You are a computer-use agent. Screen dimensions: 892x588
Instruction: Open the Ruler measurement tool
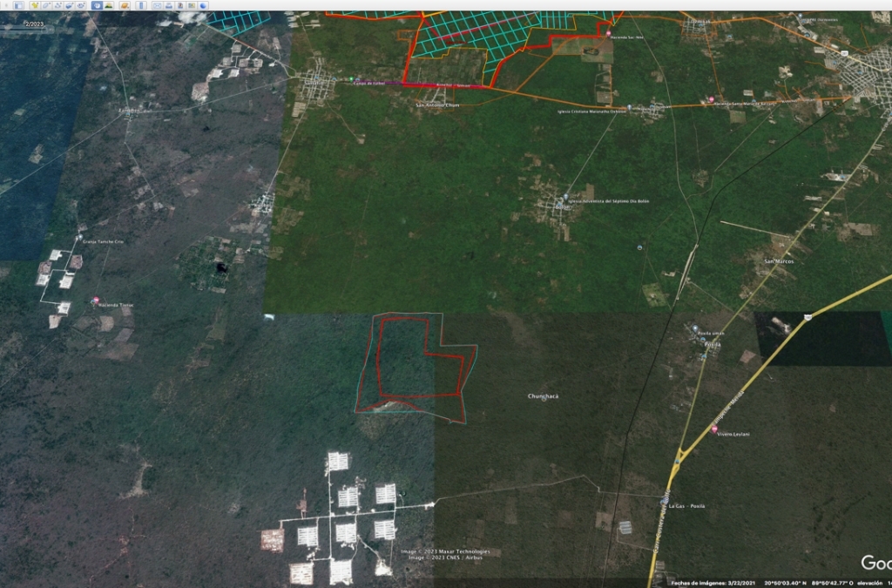click(141, 5)
